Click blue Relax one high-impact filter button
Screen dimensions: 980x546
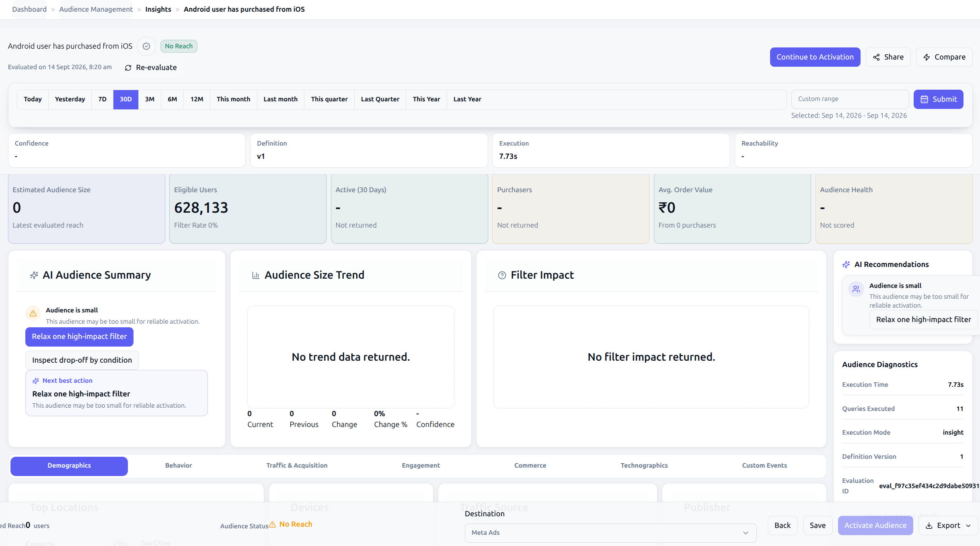pyautogui.click(x=79, y=337)
